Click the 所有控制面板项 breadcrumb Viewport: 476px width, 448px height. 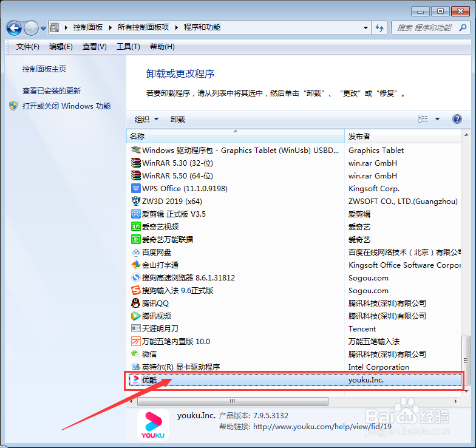click(143, 27)
